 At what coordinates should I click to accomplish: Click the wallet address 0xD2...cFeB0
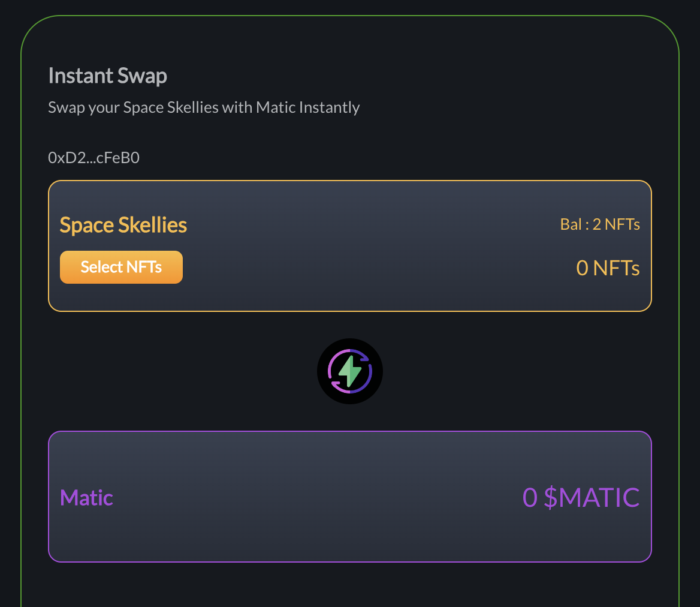click(x=93, y=158)
